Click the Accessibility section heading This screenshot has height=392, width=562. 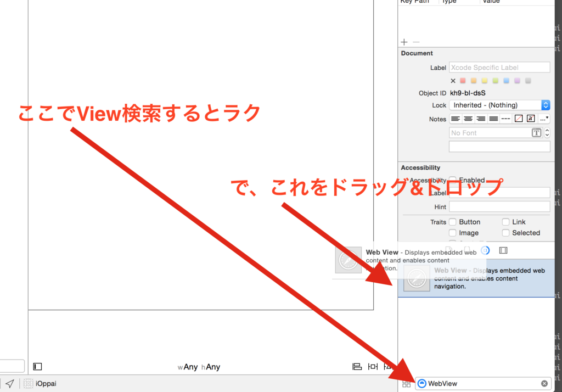click(420, 167)
